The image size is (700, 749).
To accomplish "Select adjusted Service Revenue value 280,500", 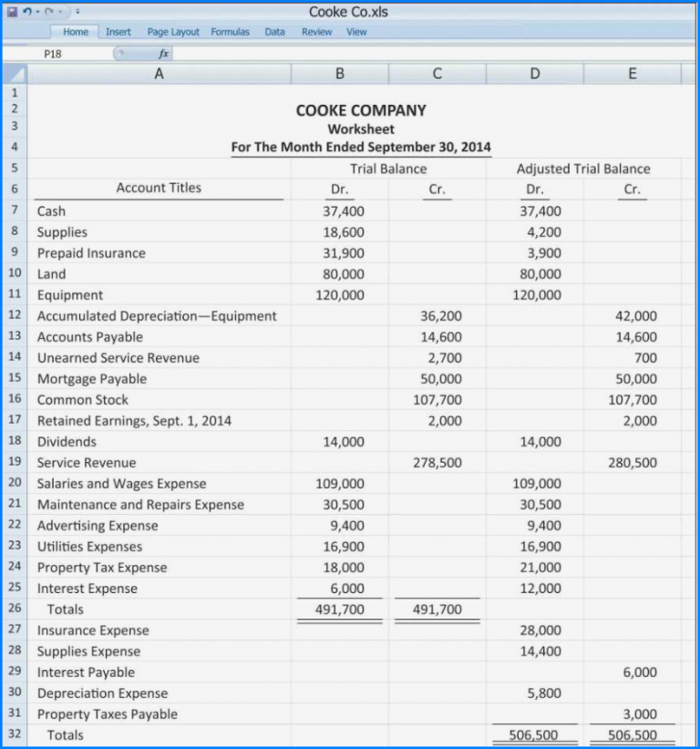I will (633, 463).
